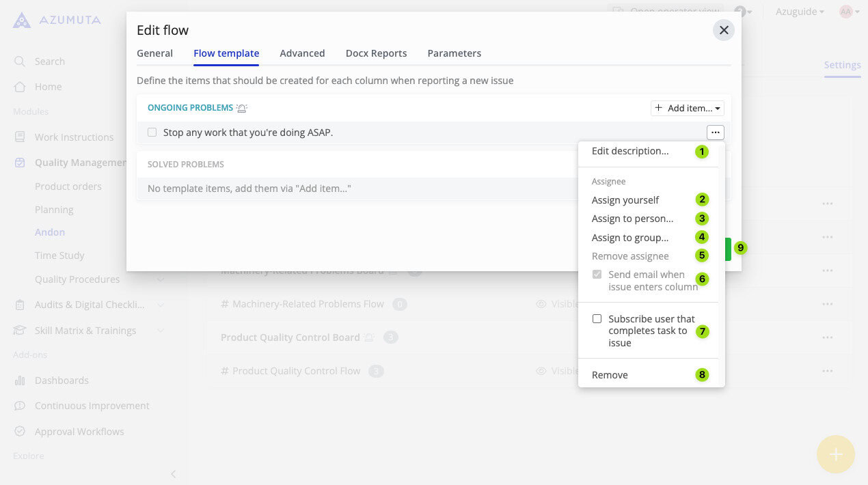Click the Home icon in the sidebar

19,86
